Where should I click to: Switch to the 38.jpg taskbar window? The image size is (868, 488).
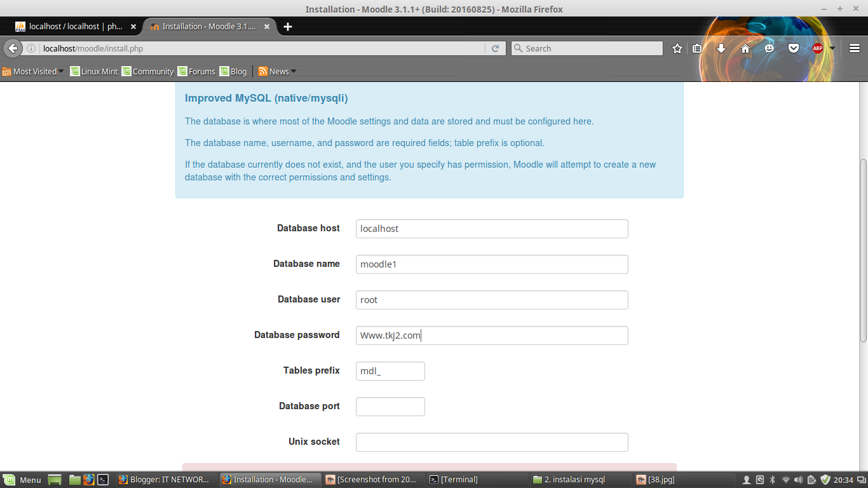[x=684, y=480]
